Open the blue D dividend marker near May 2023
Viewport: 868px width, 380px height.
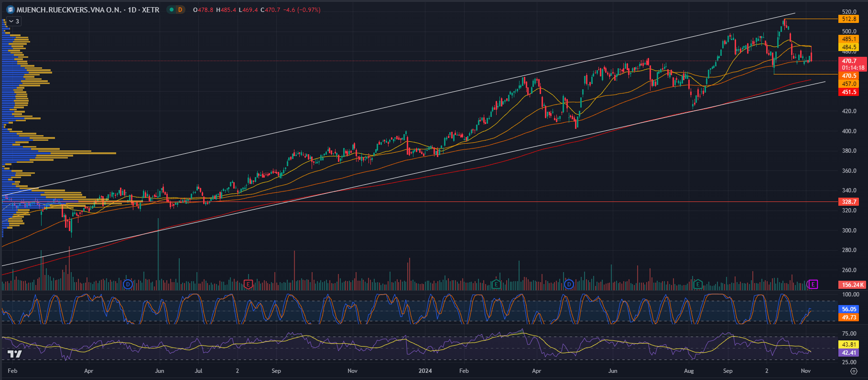point(128,285)
